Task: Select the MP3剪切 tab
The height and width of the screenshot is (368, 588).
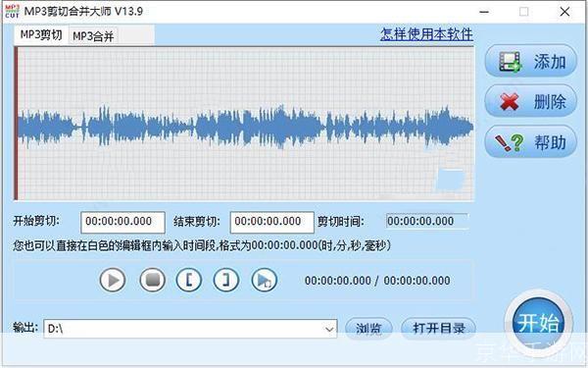Action: coord(41,35)
